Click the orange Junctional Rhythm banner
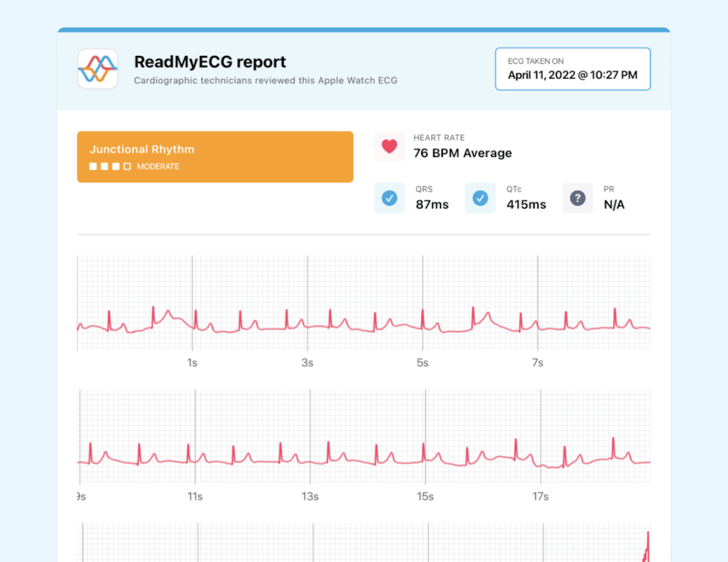The width and height of the screenshot is (728, 562). (x=215, y=157)
